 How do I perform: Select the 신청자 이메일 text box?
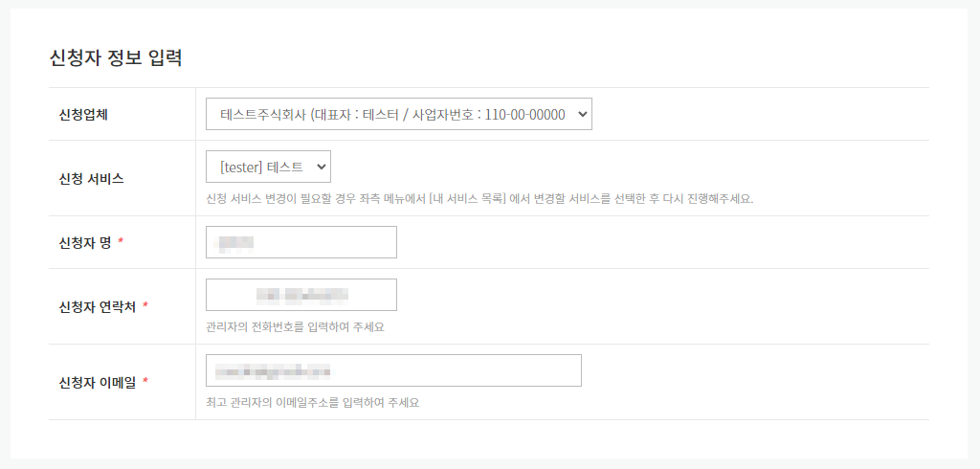393,370
